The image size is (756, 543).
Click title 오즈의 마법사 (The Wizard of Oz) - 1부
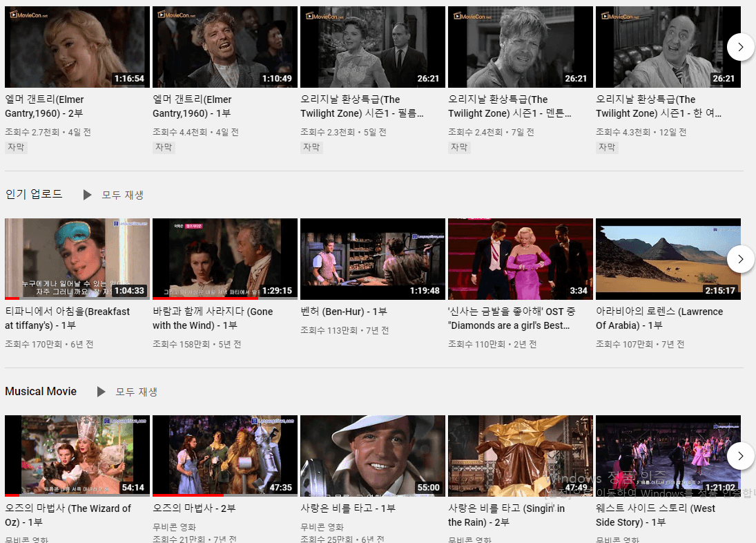pos(68,515)
